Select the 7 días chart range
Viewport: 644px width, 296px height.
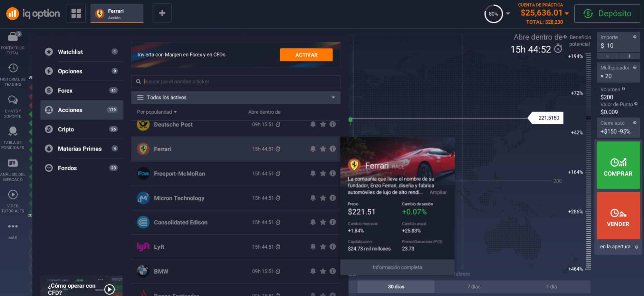tap(474, 287)
